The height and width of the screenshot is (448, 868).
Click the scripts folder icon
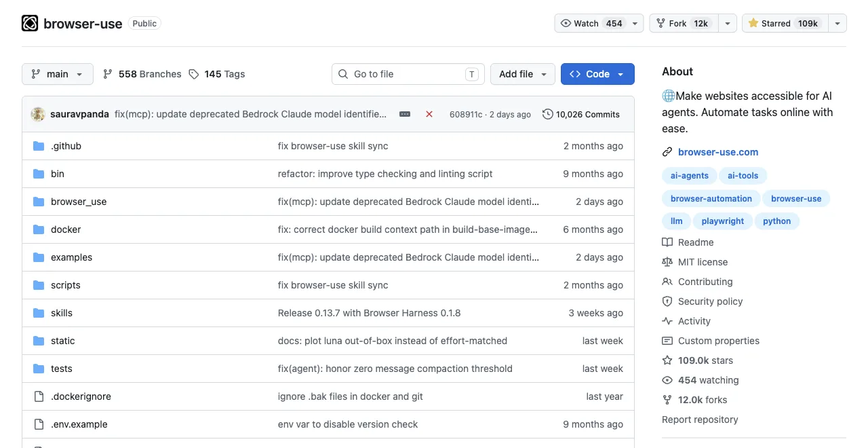coord(39,285)
